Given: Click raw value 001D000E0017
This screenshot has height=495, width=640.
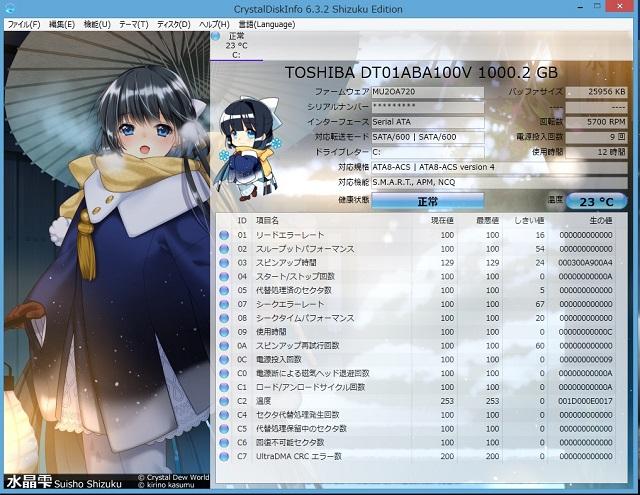Looking at the screenshot, I should (585, 401).
